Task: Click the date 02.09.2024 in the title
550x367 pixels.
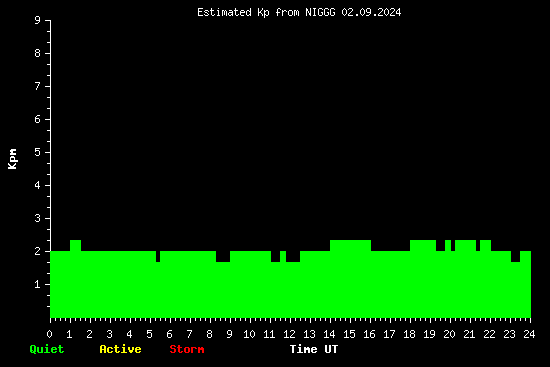Action: coord(371,13)
